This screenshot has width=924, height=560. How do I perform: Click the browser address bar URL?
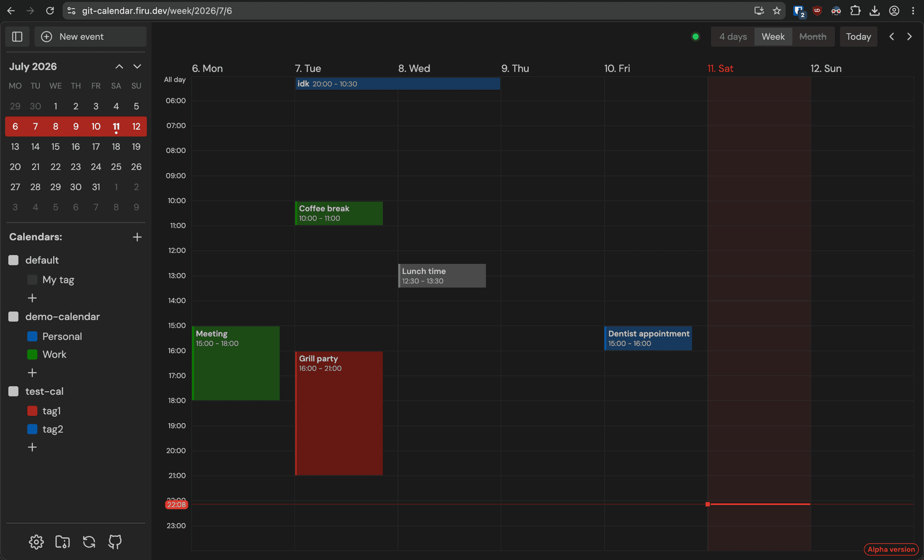[x=157, y=10]
